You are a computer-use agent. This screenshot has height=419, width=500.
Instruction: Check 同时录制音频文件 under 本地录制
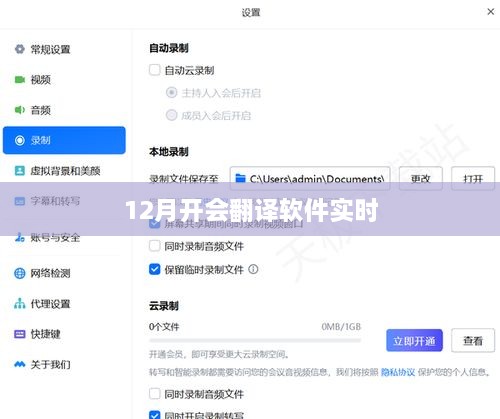pos(154,246)
